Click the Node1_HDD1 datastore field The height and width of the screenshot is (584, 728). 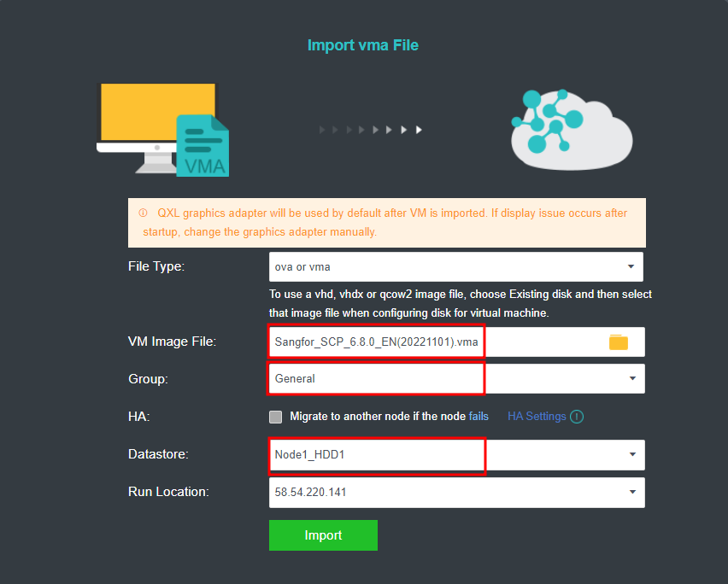(x=457, y=454)
